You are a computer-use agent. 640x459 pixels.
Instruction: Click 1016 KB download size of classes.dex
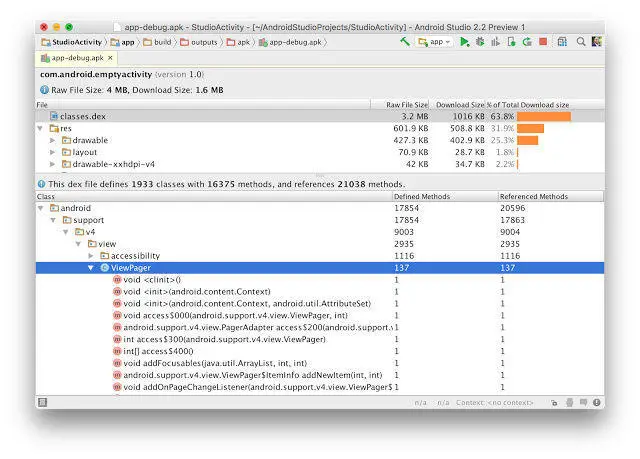coord(468,116)
